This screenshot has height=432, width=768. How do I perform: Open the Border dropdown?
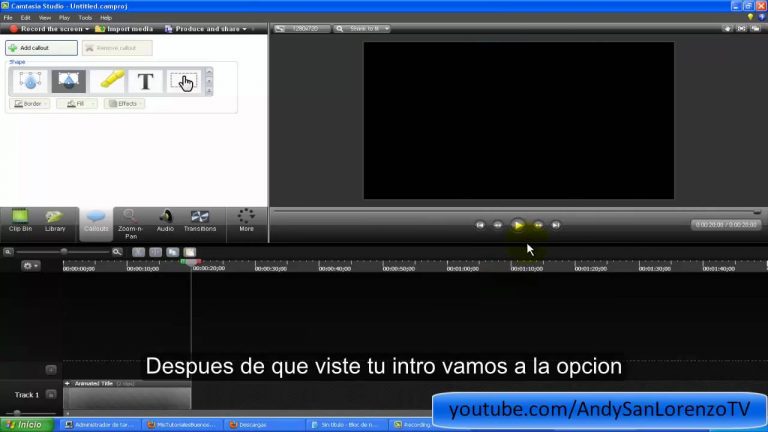click(x=30, y=104)
